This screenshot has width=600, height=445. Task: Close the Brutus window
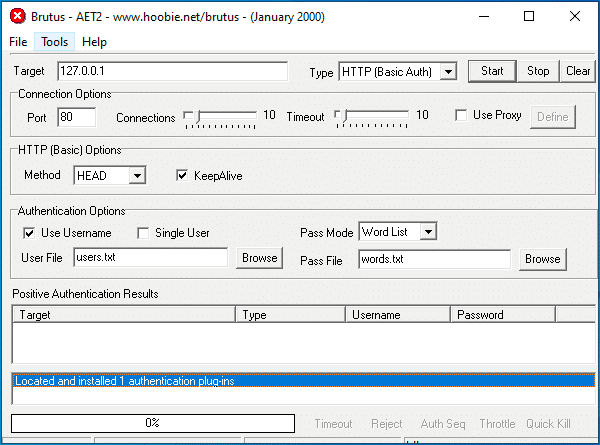pos(575,16)
